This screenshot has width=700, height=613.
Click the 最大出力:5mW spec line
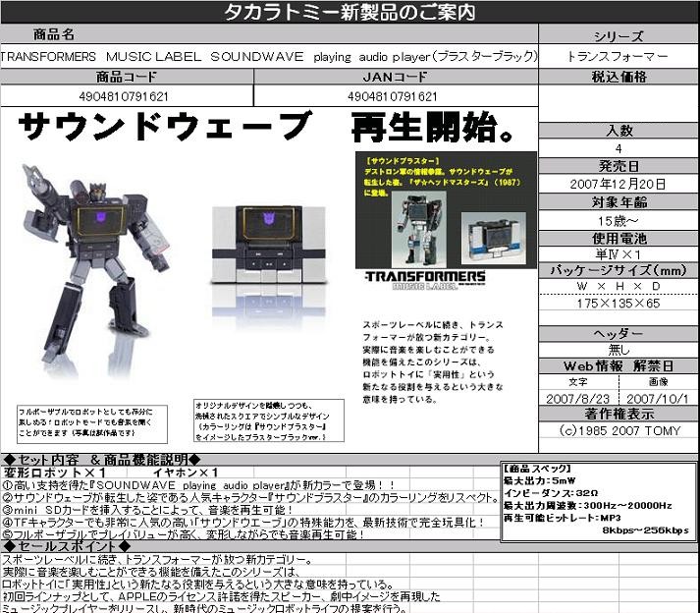click(540, 480)
